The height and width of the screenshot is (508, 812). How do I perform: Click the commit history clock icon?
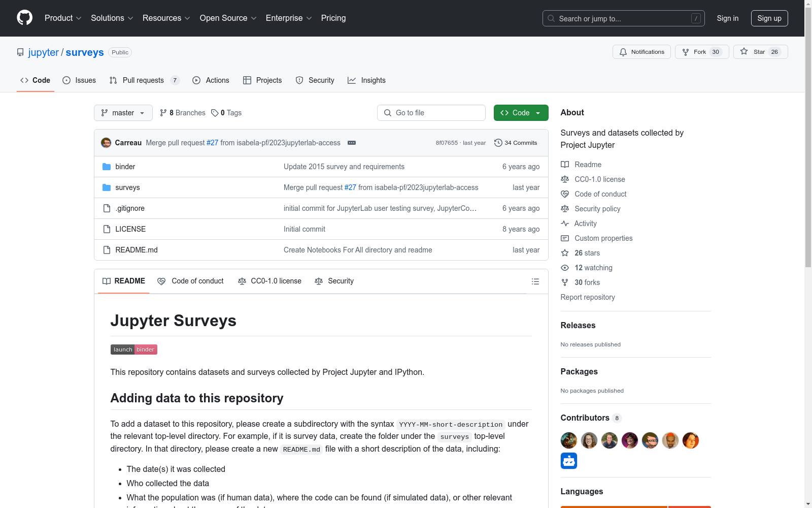pos(498,143)
